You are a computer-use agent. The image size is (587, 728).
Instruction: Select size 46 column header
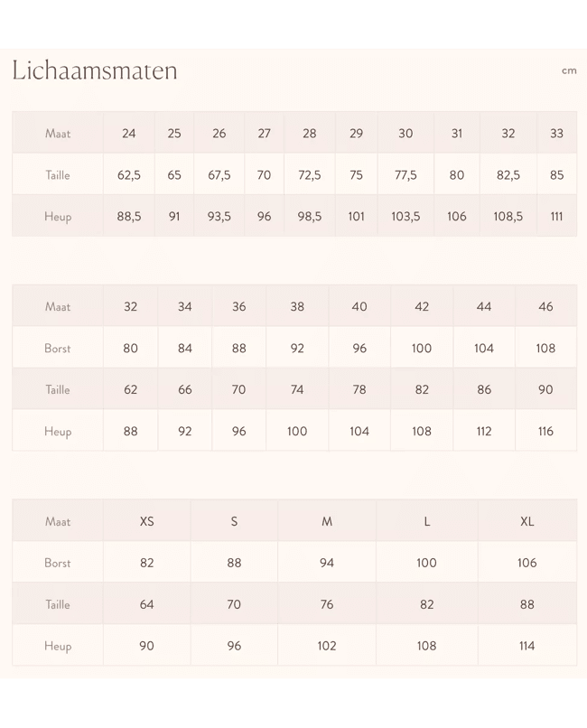coord(545,306)
